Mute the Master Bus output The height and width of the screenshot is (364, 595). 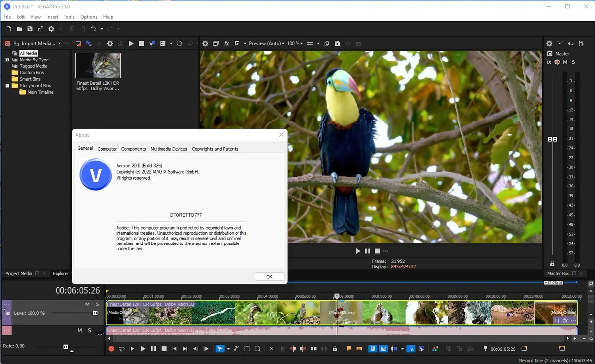click(565, 62)
